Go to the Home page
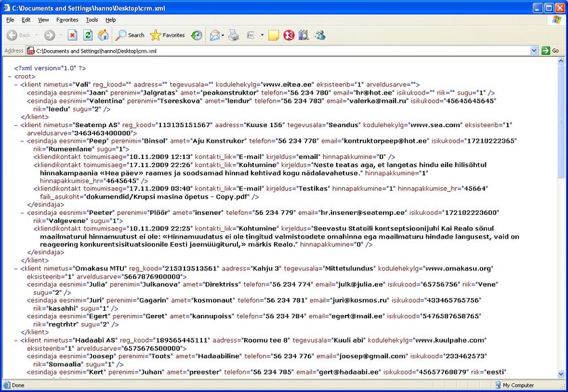Screen dimensions: 568x392 click(x=103, y=35)
